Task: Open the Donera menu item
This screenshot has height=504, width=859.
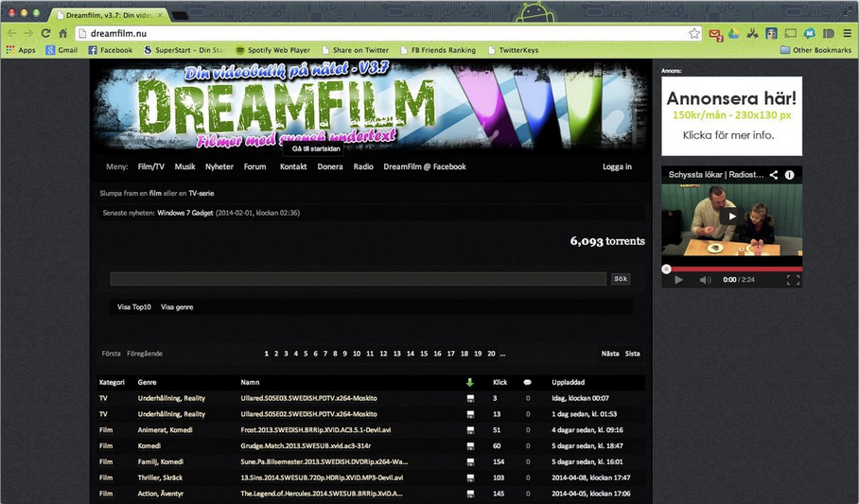Action: coord(330,166)
